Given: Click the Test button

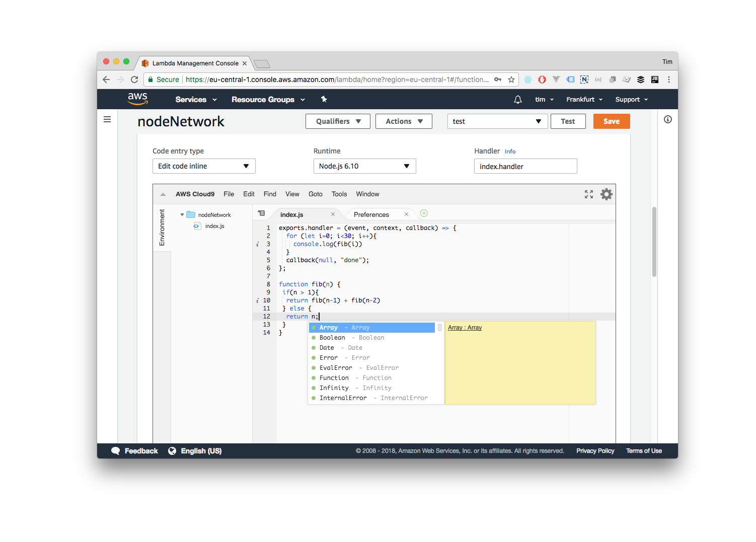Looking at the screenshot, I should [x=568, y=121].
